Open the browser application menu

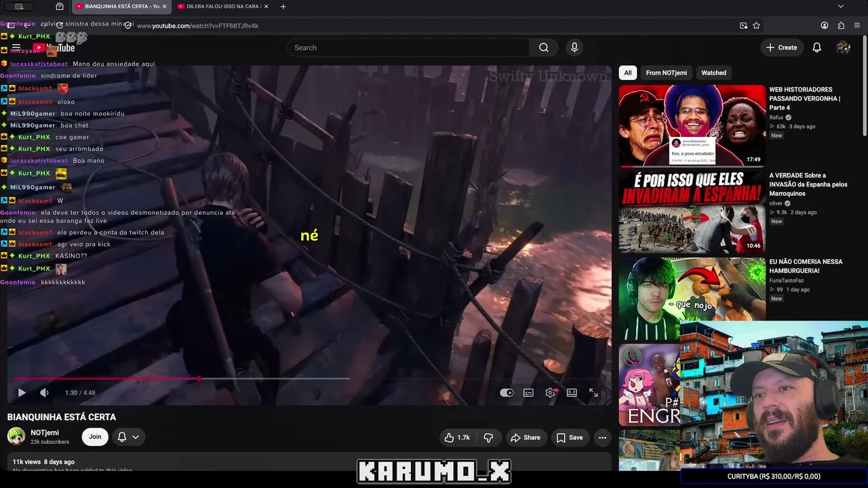pos(857,26)
